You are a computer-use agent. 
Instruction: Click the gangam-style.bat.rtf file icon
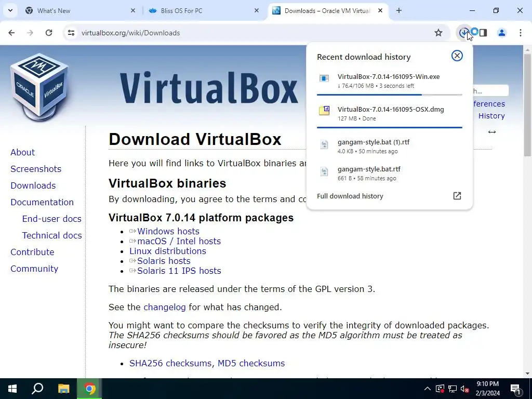pos(324,171)
